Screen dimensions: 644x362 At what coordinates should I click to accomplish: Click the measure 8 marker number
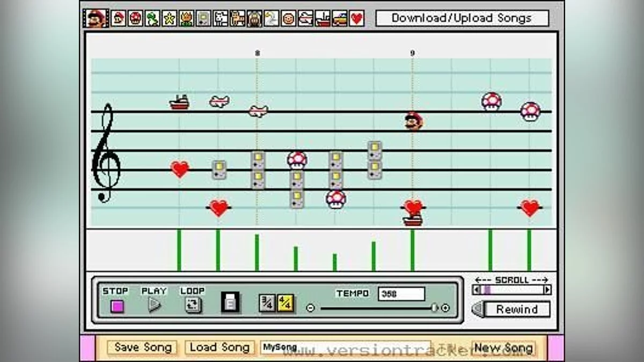257,53
